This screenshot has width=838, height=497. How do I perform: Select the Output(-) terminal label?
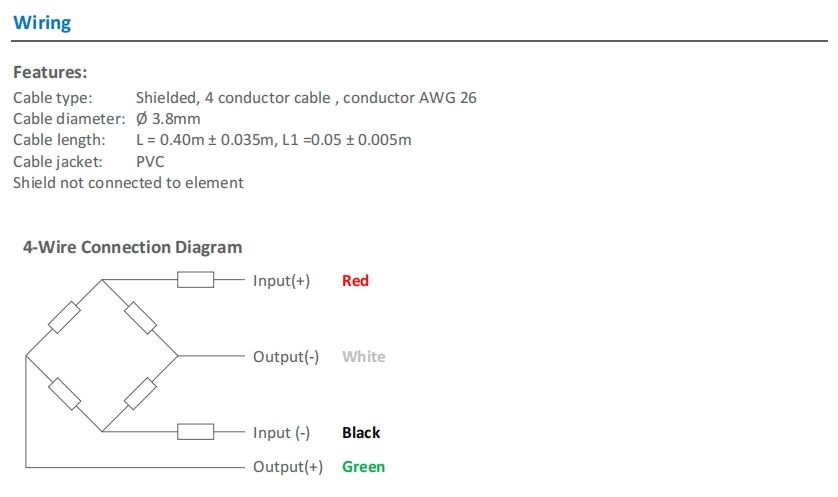coord(285,357)
